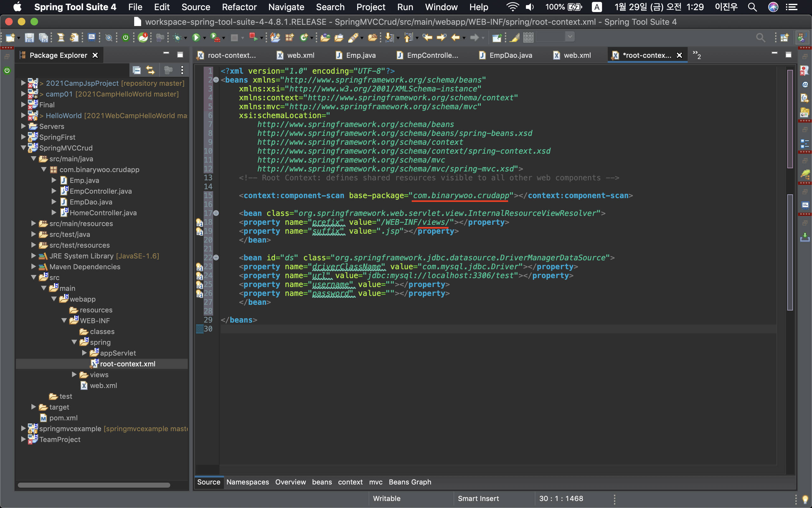812x508 pixels.
Task: Toggle Pin Editor icon
Action: [497, 37]
